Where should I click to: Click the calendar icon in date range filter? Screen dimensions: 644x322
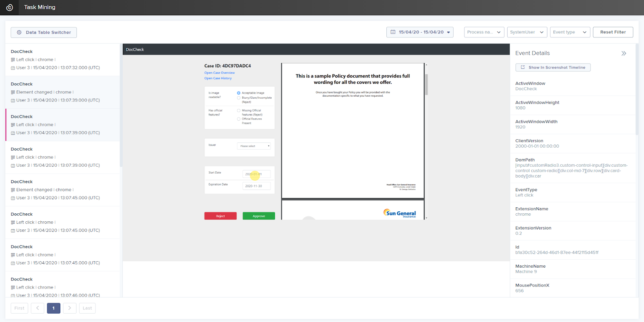[393, 32]
